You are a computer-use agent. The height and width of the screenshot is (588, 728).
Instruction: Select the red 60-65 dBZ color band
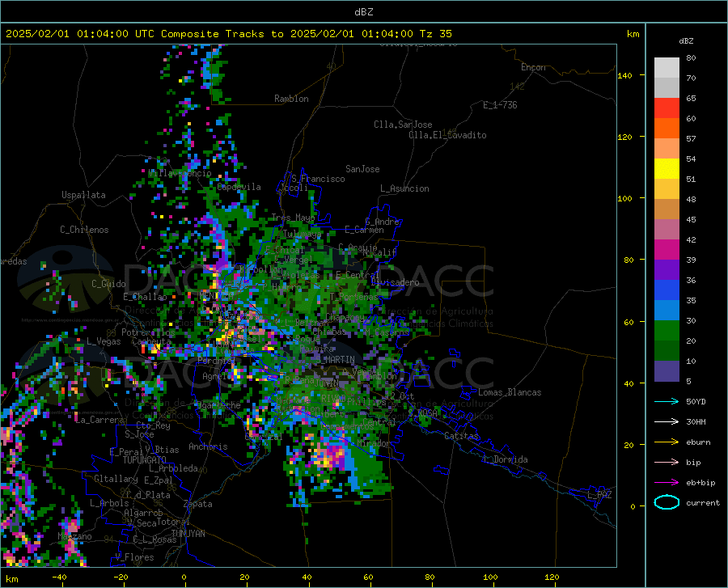[x=667, y=108]
